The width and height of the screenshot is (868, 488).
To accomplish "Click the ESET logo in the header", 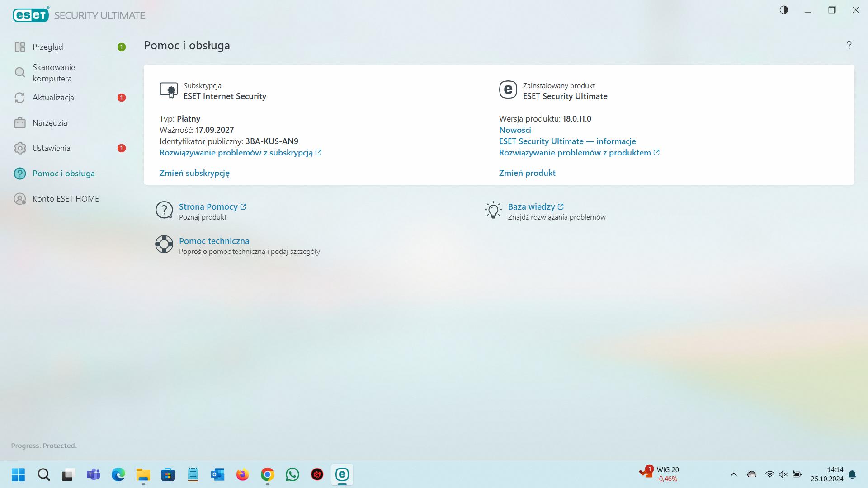I will (31, 15).
